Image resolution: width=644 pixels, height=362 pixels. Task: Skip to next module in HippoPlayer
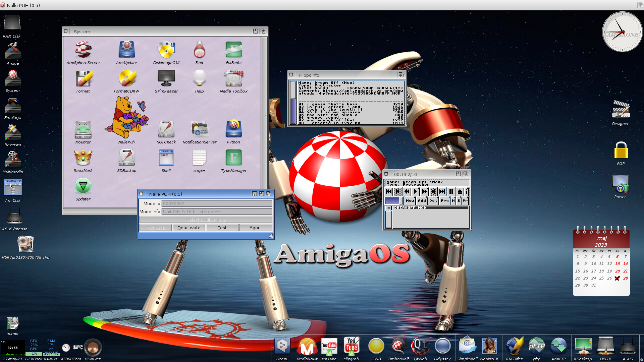[442, 191]
